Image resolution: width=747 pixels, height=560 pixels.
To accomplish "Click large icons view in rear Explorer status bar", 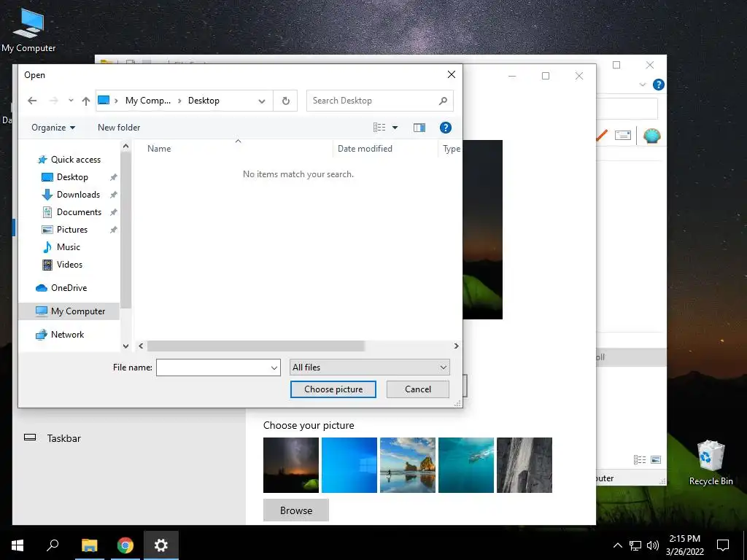I will pos(656,459).
